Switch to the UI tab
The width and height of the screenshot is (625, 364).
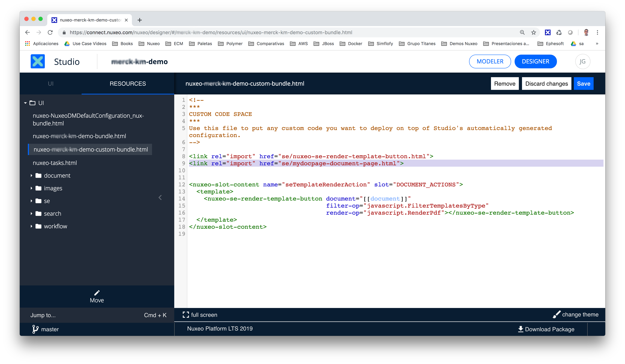coord(51,84)
